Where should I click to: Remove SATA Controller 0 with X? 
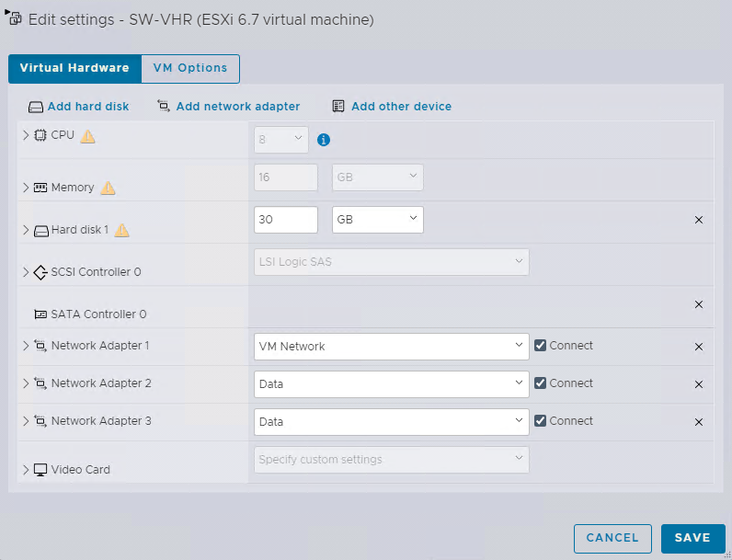pos(699,304)
